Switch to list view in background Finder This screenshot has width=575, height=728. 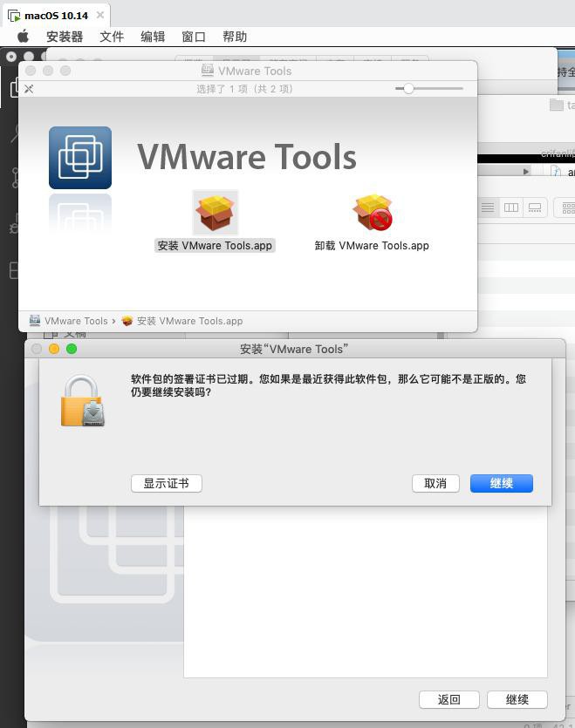pyautogui.click(x=488, y=208)
